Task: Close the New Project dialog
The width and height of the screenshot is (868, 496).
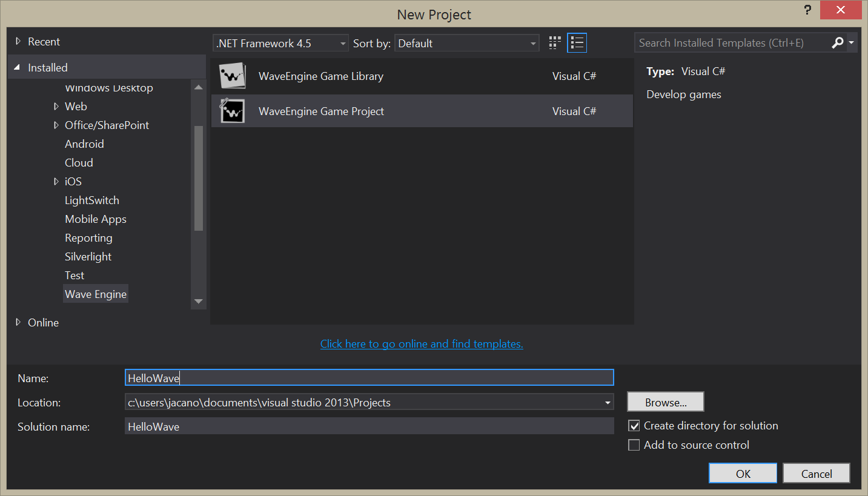Action: [840, 10]
